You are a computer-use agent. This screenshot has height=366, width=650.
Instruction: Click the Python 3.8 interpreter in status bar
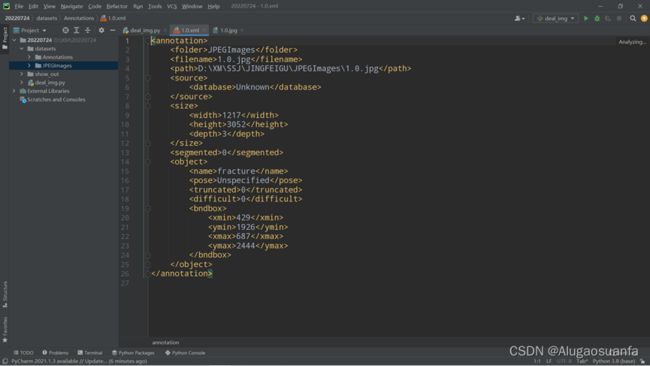(x=614, y=361)
